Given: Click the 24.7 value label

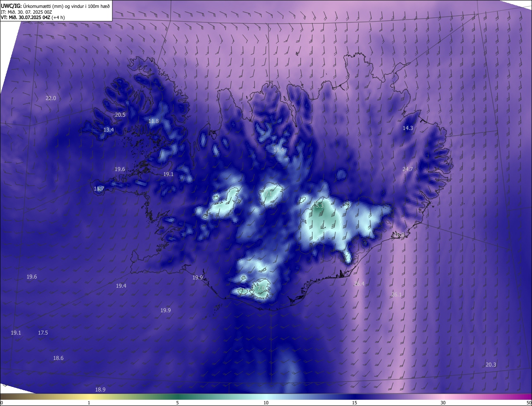Looking at the screenshot, I should pos(407,169).
